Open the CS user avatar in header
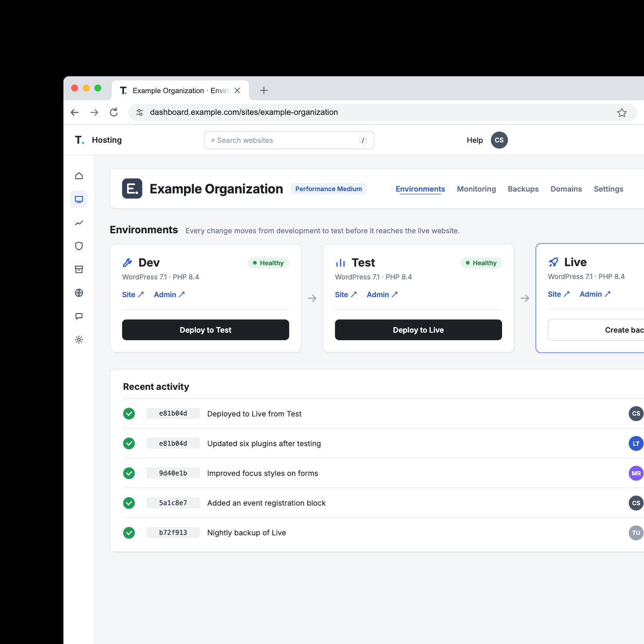This screenshot has height=644, width=644. 499,140
